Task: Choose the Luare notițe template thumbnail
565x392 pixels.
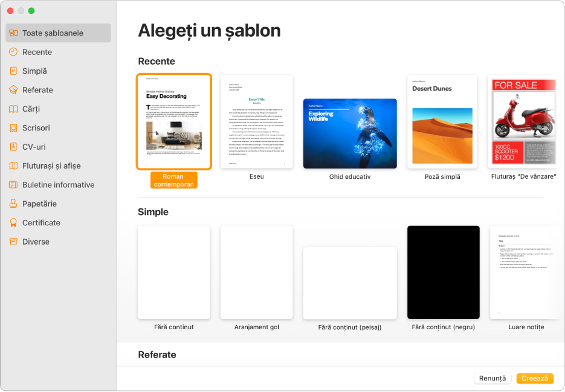Action: 526,272
